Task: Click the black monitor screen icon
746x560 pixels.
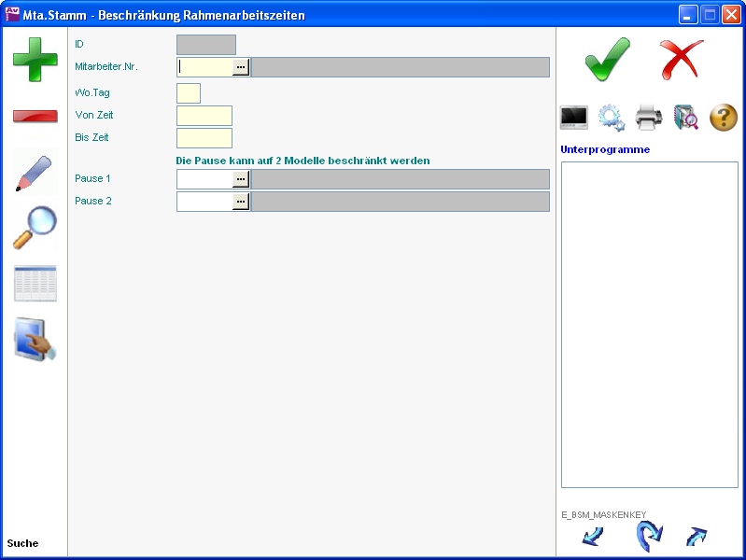Action: (573, 118)
